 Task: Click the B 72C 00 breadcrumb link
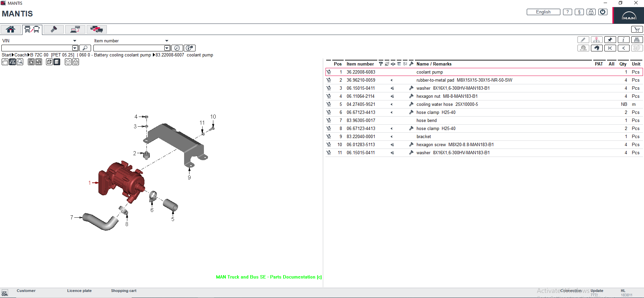click(x=39, y=55)
